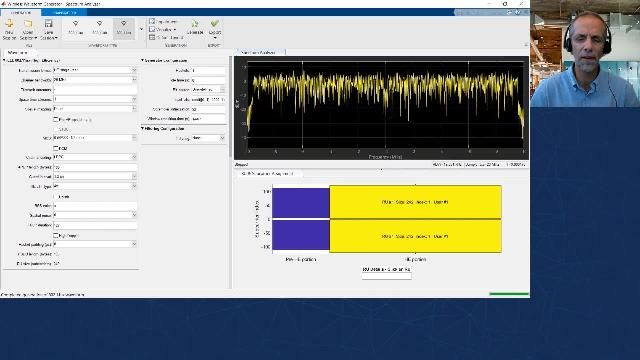Click the vertical scrollbar of parameters panel
Viewport: 640px width, 360px height.
pos(231,107)
